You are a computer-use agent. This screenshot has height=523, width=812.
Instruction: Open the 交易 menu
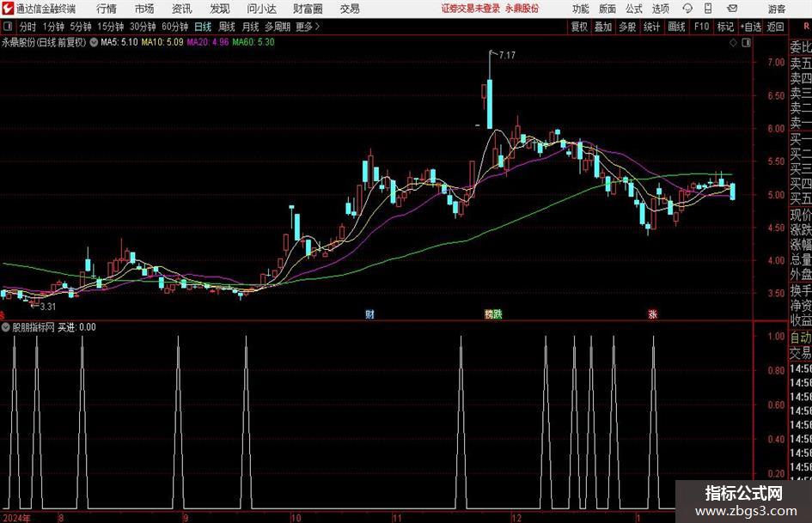350,9
